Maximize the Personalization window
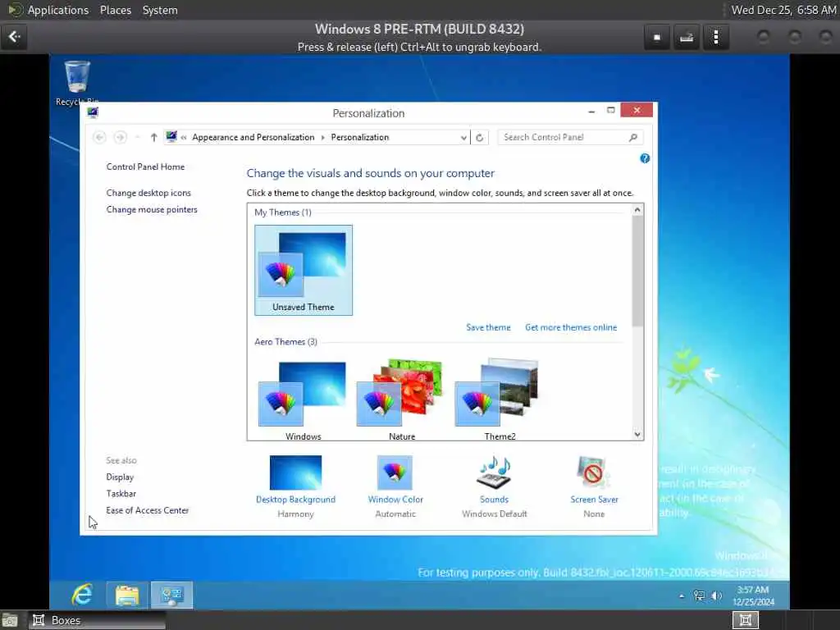 point(610,111)
